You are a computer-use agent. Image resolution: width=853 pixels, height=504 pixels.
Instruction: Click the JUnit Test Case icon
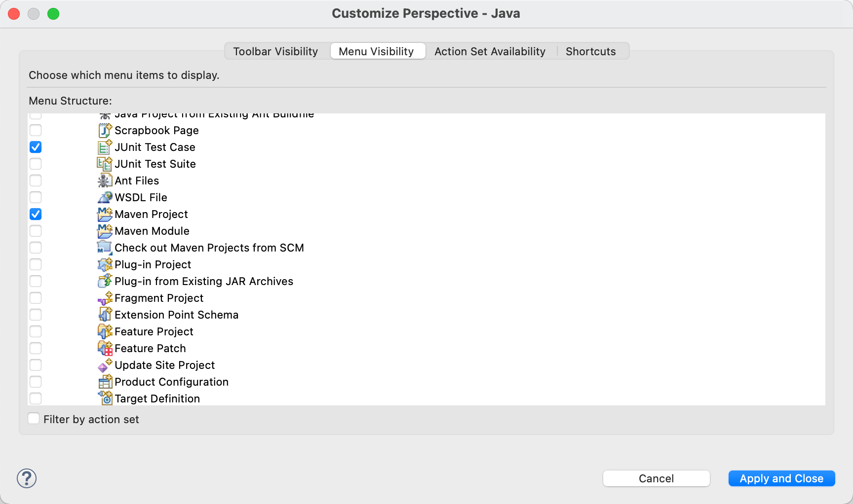(x=105, y=147)
